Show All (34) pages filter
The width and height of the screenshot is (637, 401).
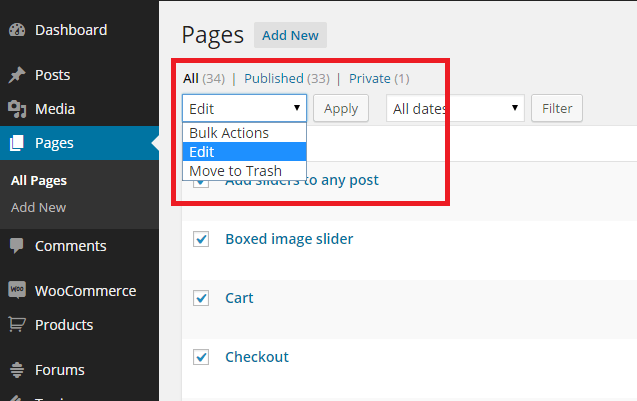click(x=204, y=78)
